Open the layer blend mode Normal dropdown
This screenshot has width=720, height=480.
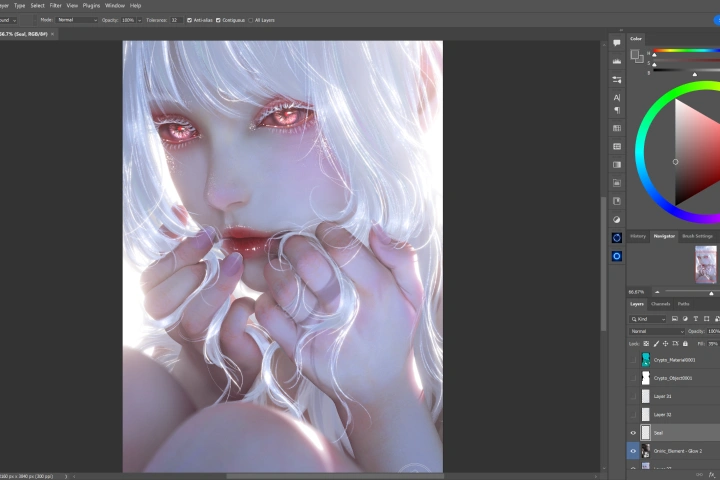[657, 331]
